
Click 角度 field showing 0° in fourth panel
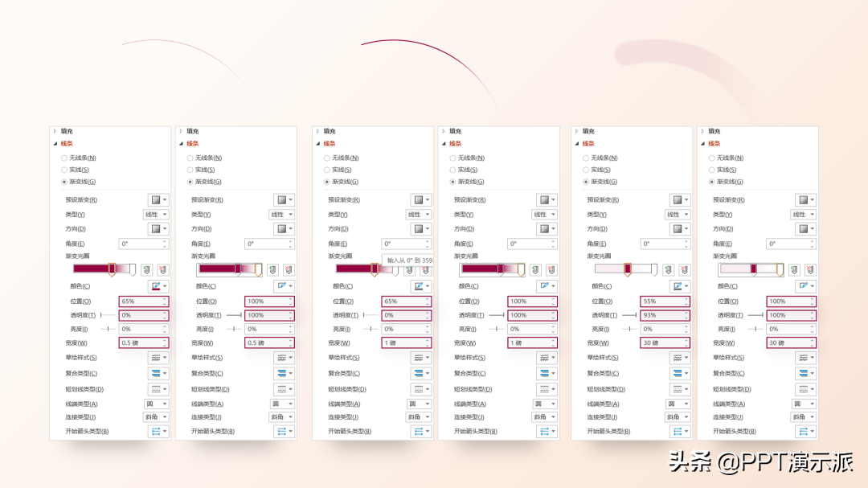coord(532,244)
